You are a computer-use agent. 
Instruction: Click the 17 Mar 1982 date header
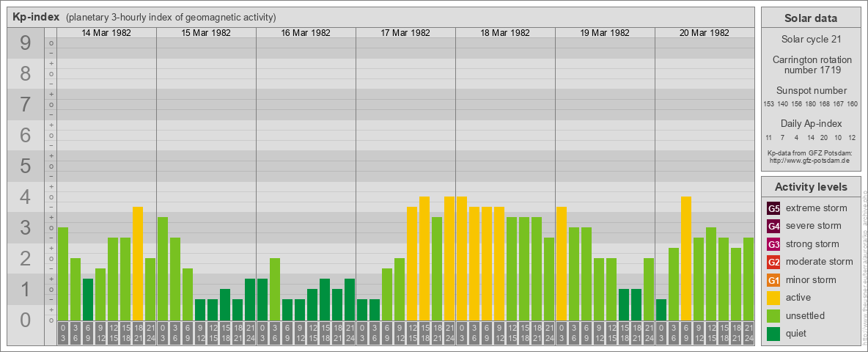coord(405,33)
